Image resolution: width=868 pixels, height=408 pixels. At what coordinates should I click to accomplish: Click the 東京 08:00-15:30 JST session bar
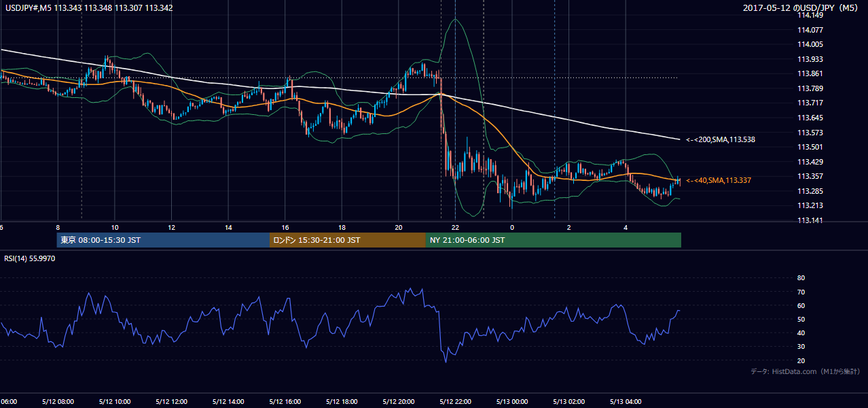[x=163, y=240]
